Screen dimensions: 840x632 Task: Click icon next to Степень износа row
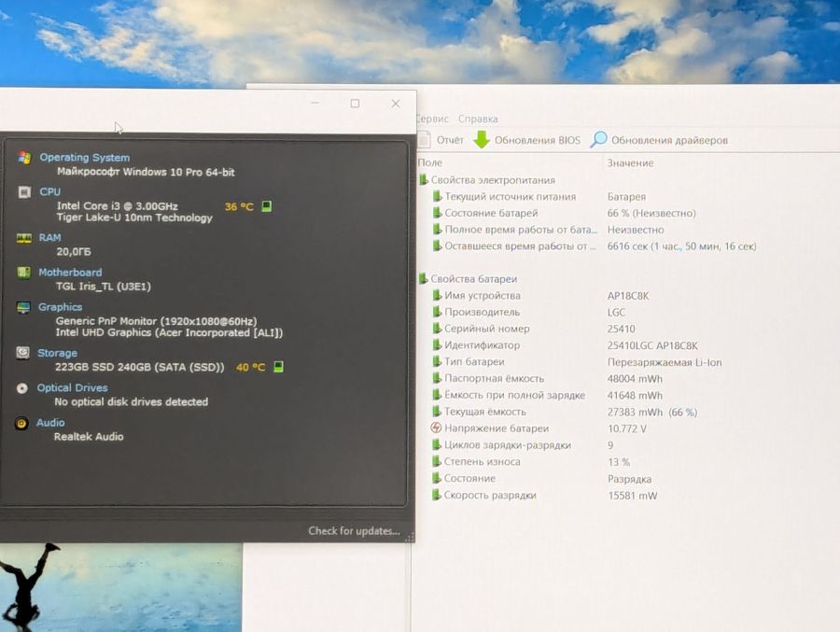tap(437, 461)
